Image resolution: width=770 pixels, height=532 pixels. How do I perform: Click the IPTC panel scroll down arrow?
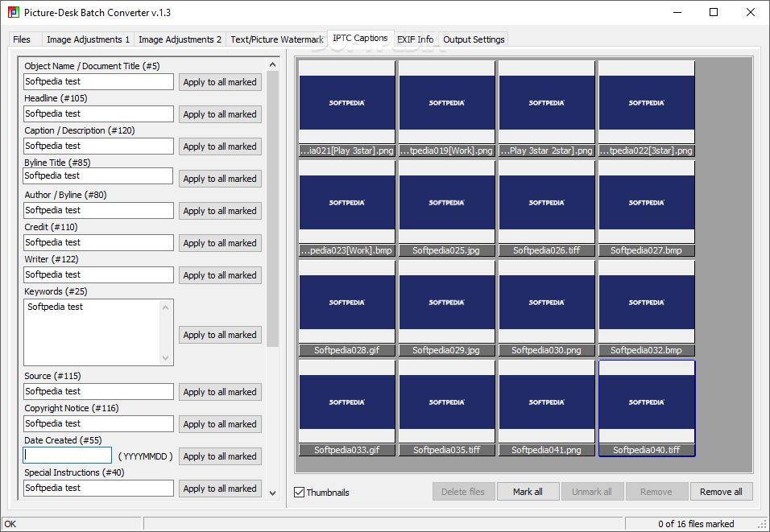click(272, 493)
